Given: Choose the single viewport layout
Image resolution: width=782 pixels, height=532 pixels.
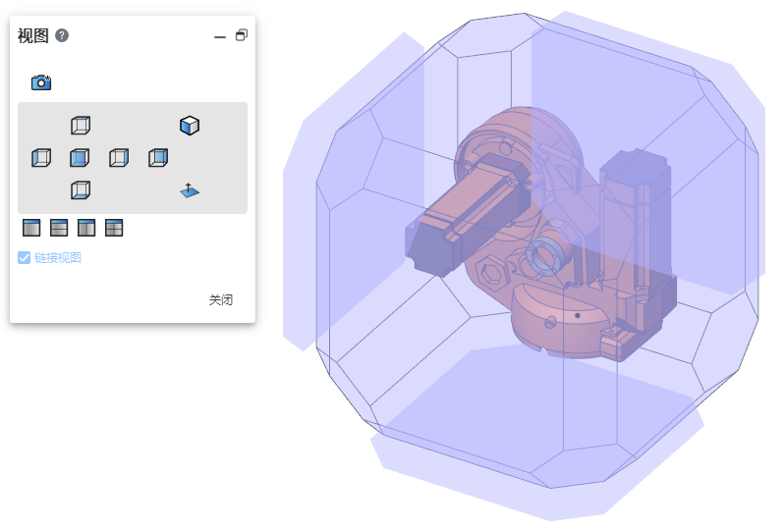Looking at the screenshot, I should pyautogui.click(x=31, y=229).
